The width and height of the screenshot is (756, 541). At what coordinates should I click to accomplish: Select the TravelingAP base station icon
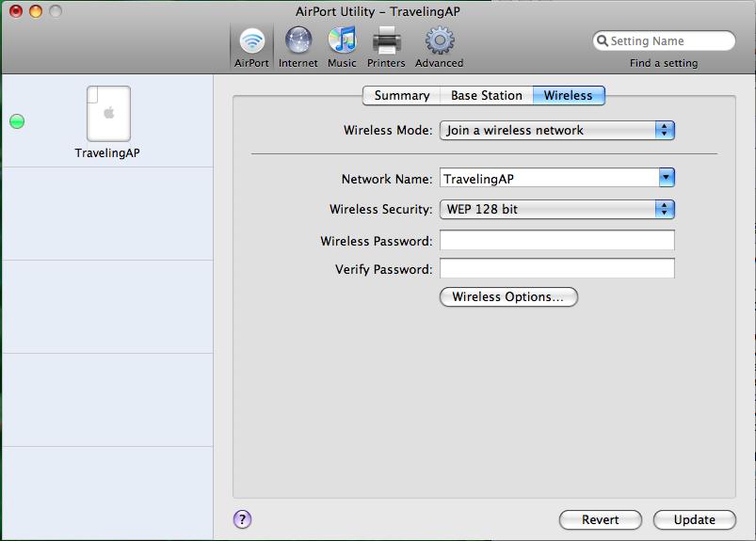[108, 114]
